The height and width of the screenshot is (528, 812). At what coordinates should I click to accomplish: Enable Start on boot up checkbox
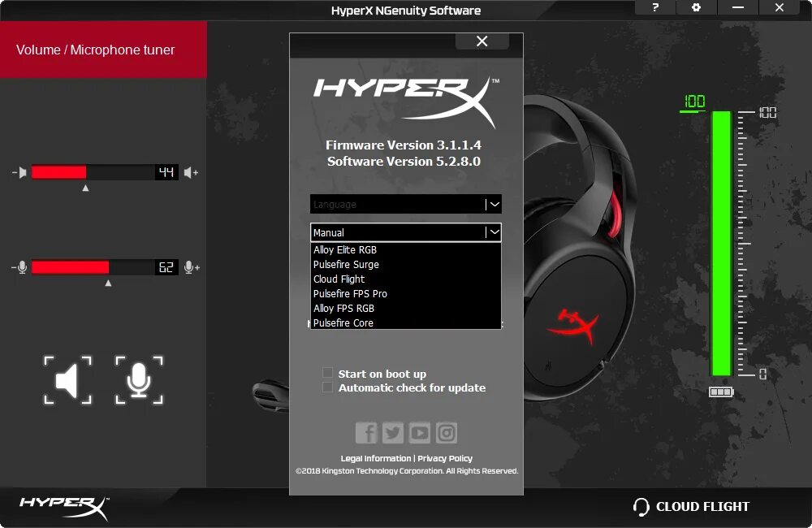(x=327, y=373)
